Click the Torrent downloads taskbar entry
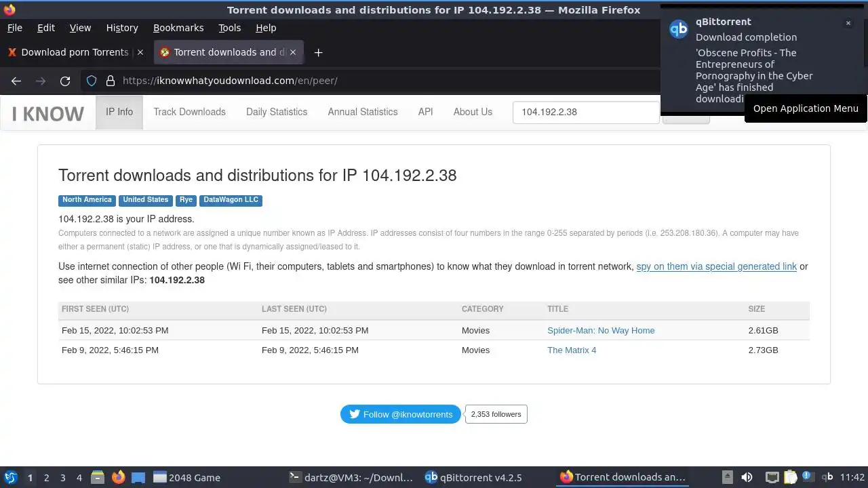This screenshot has height=488, width=868. (x=623, y=477)
